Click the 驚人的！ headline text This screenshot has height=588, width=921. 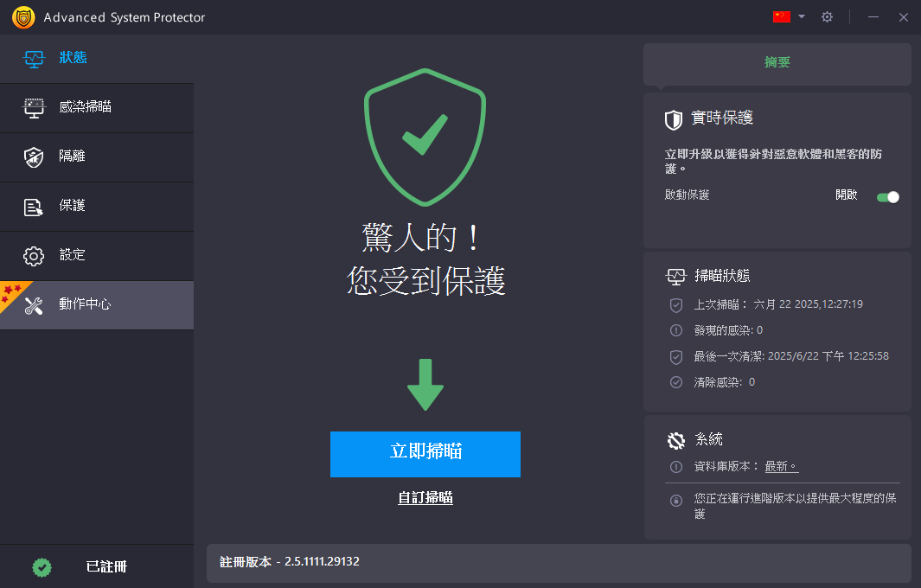coord(422,237)
